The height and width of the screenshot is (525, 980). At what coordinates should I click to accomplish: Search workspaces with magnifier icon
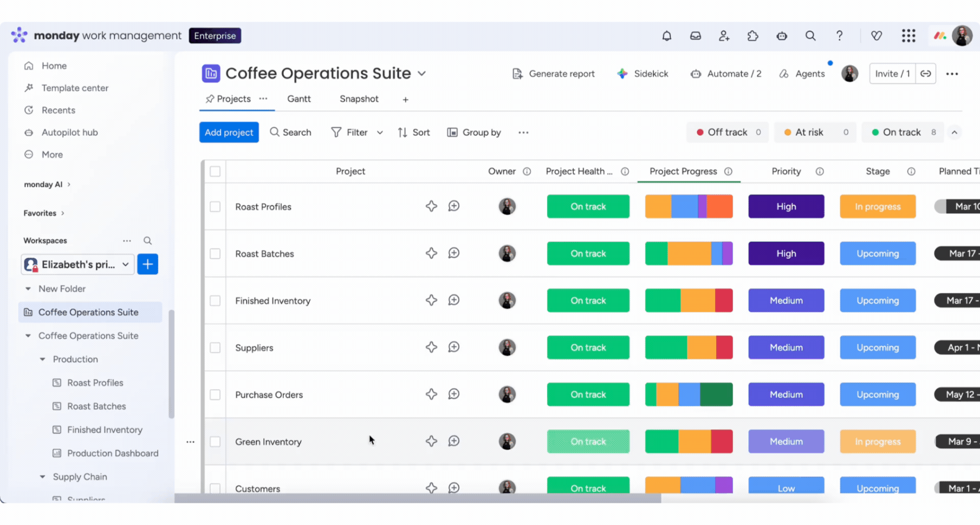pyautogui.click(x=147, y=241)
